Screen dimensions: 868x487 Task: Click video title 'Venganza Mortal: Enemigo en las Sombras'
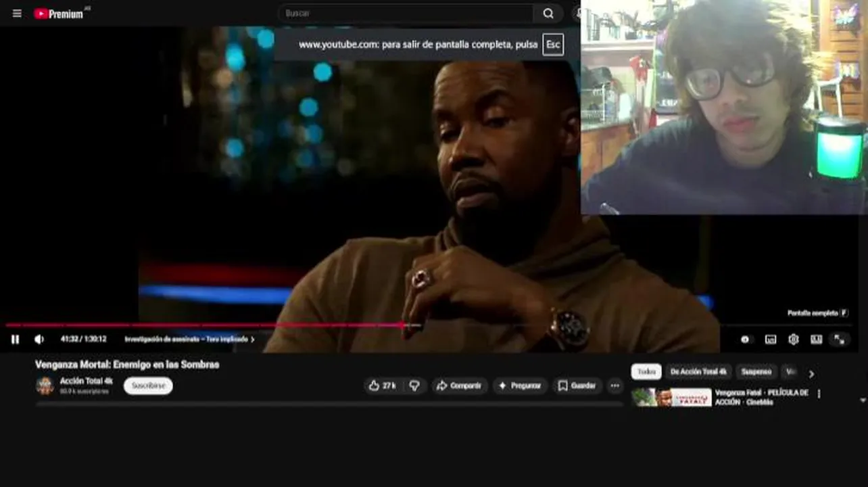127,365
